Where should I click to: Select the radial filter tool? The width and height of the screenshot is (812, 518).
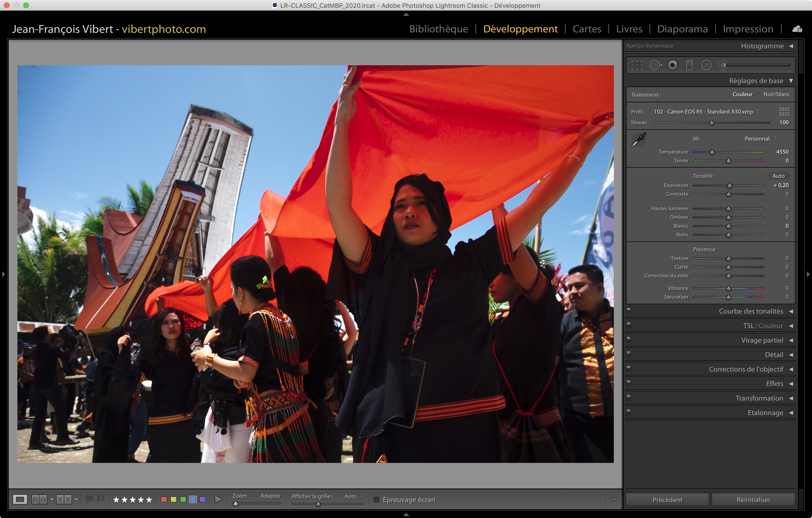(706, 65)
